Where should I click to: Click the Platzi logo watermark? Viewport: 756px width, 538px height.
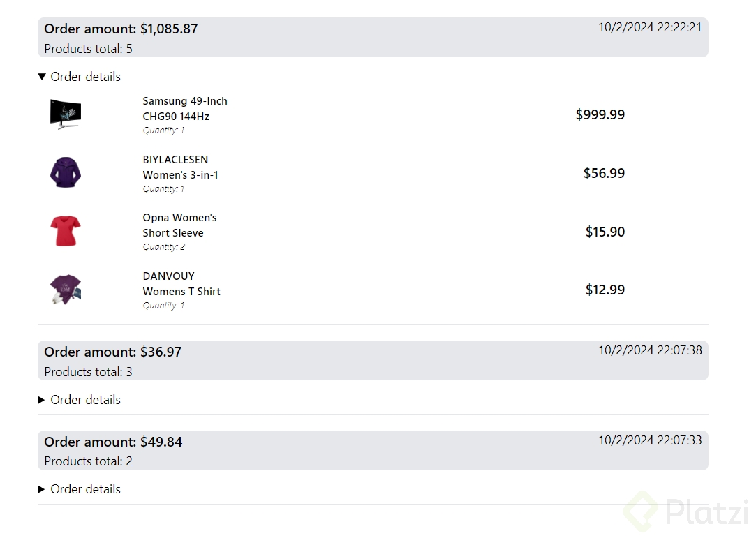tap(686, 513)
